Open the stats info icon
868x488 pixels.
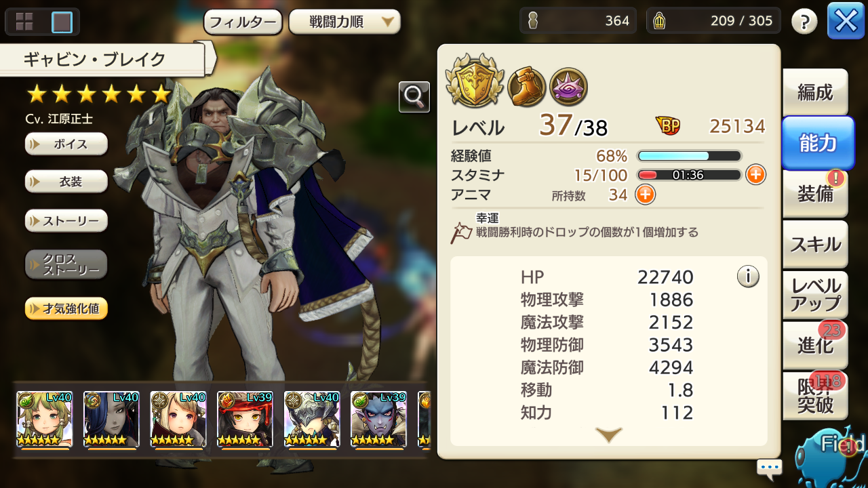coord(748,277)
